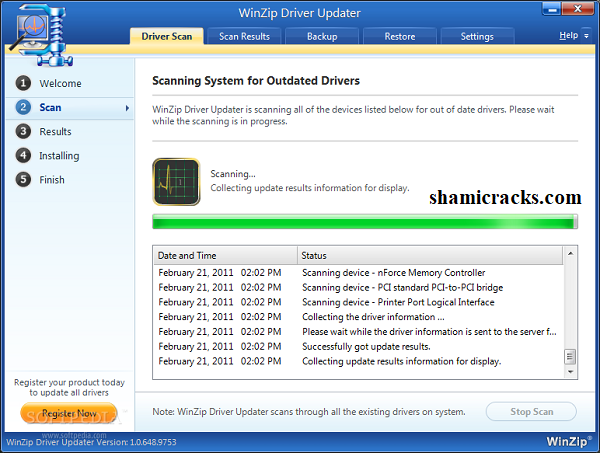
Task: Click the step 5 number badge
Action: coord(23,179)
